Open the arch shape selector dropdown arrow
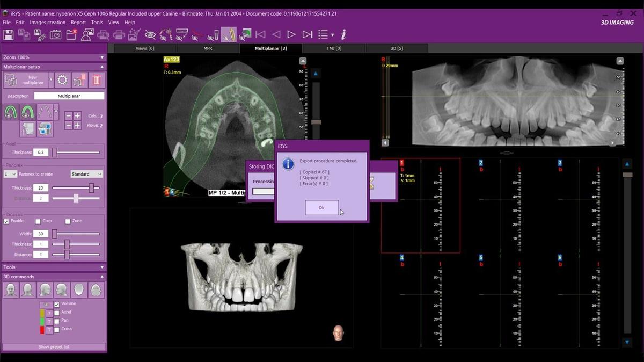 click(56, 112)
